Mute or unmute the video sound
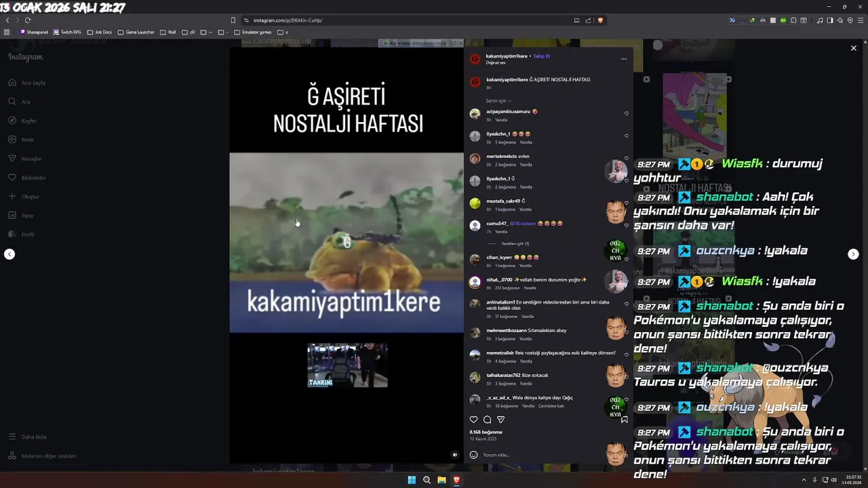The width and height of the screenshot is (868, 488). pos(455,455)
